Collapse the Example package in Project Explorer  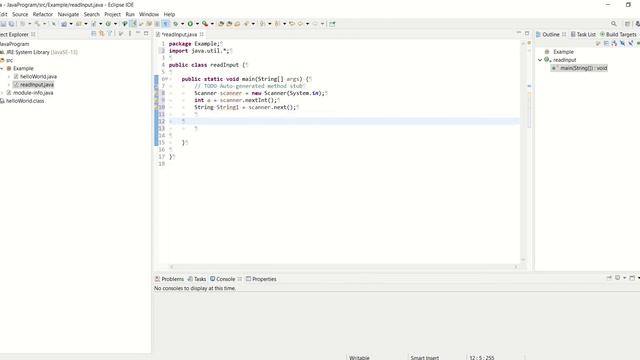coord(2,69)
